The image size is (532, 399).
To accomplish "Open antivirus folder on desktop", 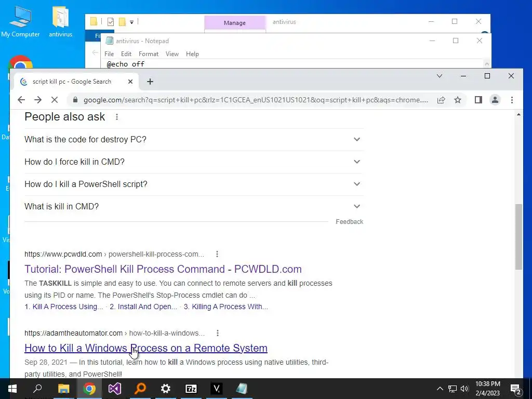I will (60, 21).
